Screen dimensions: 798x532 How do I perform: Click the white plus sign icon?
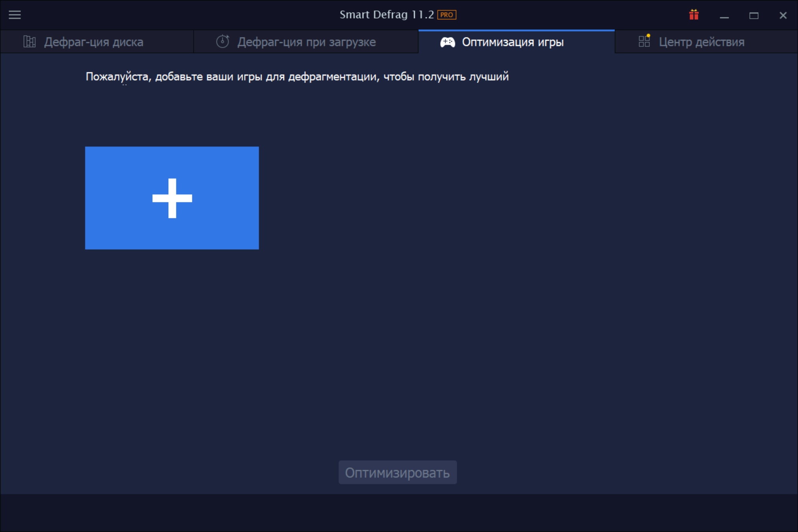tap(172, 198)
